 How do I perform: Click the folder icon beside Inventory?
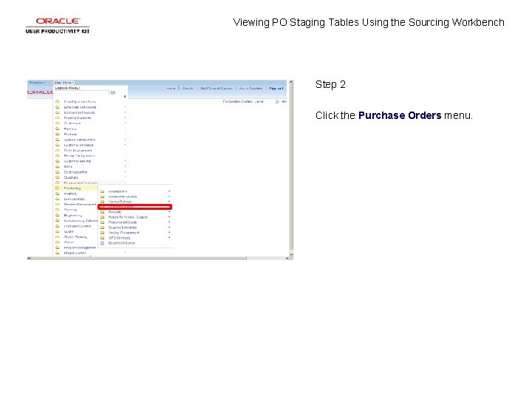point(58,194)
